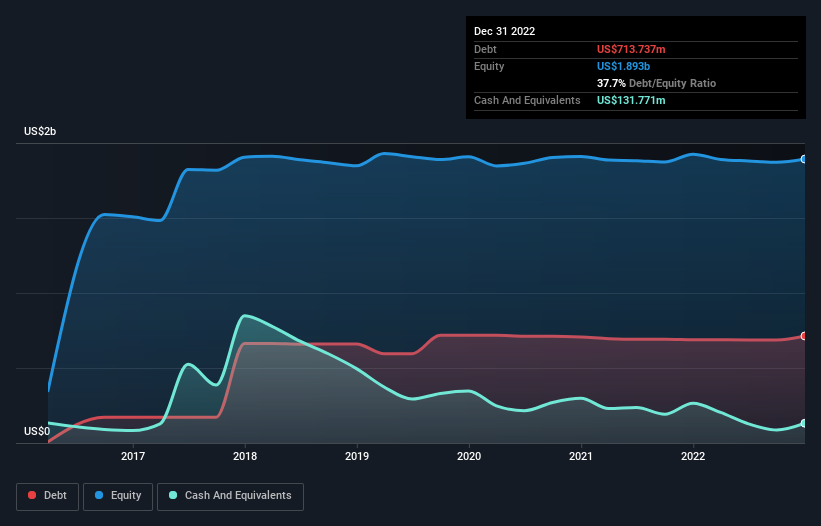Image resolution: width=821 pixels, height=526 pixels.
Task: Toggle the Equity series legend button
Action: click(x=118, y=496)
